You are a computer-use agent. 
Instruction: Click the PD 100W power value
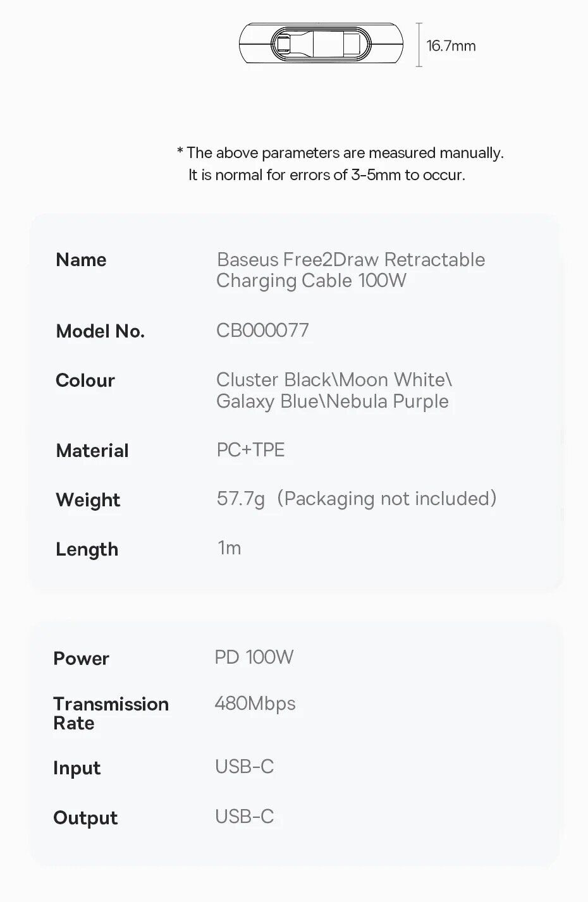(x=254, y=657)
